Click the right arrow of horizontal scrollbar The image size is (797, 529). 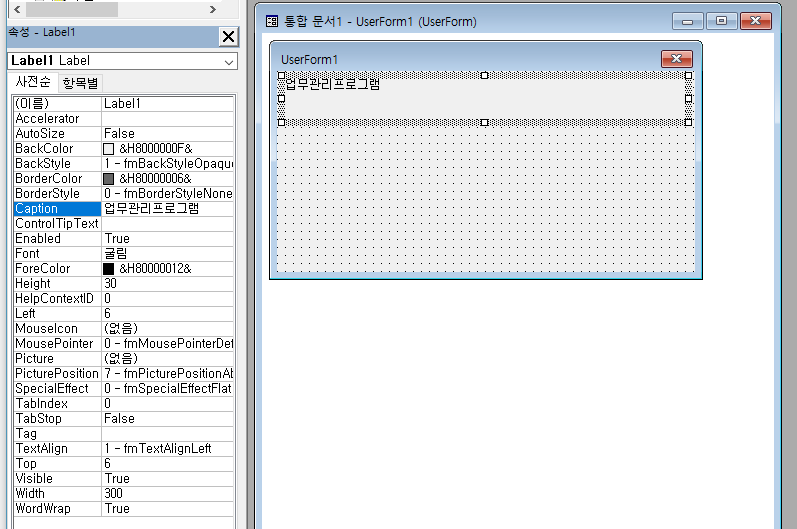click(x=212, y=9)
